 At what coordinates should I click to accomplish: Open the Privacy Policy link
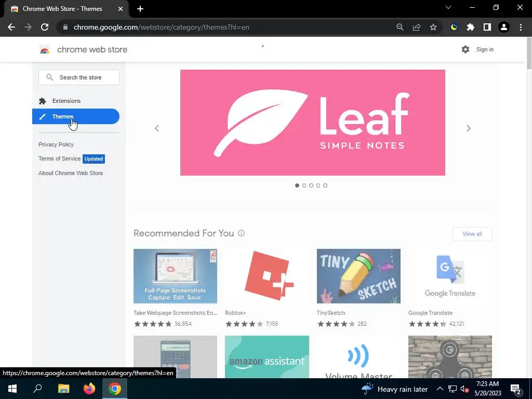(56, 144)
